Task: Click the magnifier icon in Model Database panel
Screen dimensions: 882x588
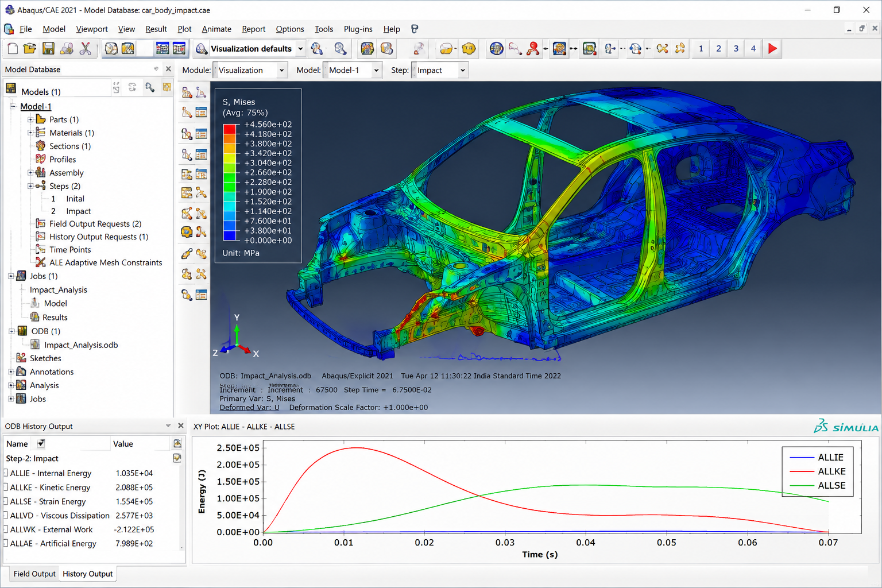Action: 150,87
